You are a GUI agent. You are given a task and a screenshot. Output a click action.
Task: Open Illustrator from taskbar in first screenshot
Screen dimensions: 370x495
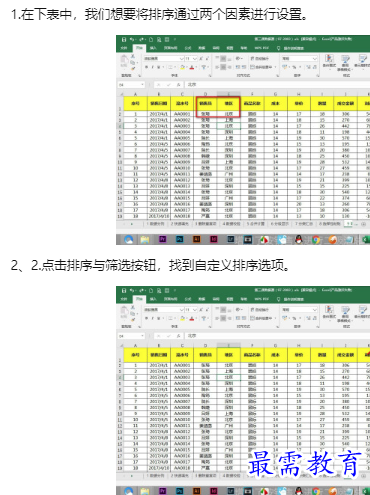(x=197, y=239)
